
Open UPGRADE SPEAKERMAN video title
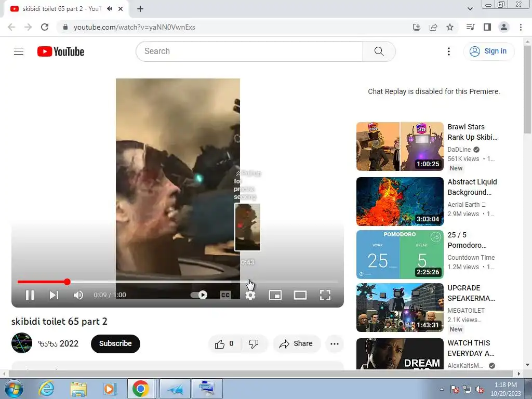[471, 293]
